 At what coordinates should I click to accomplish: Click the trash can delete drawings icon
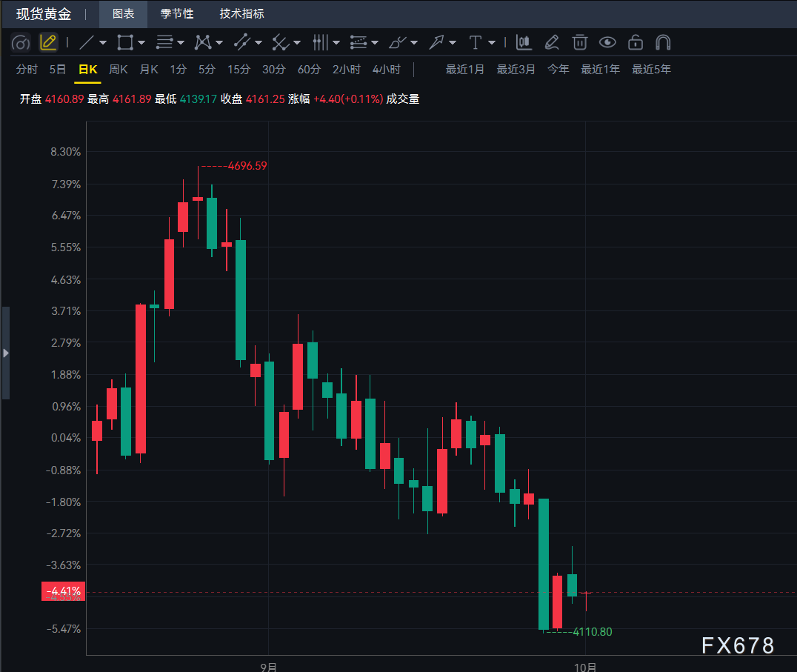coord(579,43)
